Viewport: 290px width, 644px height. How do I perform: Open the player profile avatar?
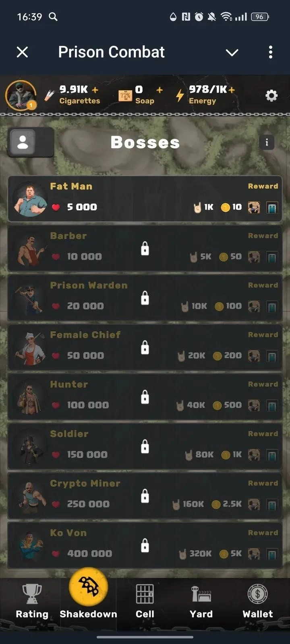pos(21,96)
